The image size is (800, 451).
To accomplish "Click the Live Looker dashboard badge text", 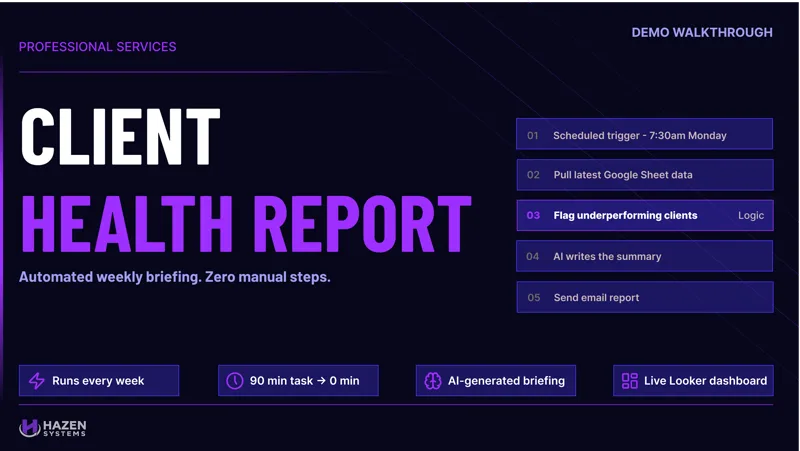I will [x=705, y=381].
